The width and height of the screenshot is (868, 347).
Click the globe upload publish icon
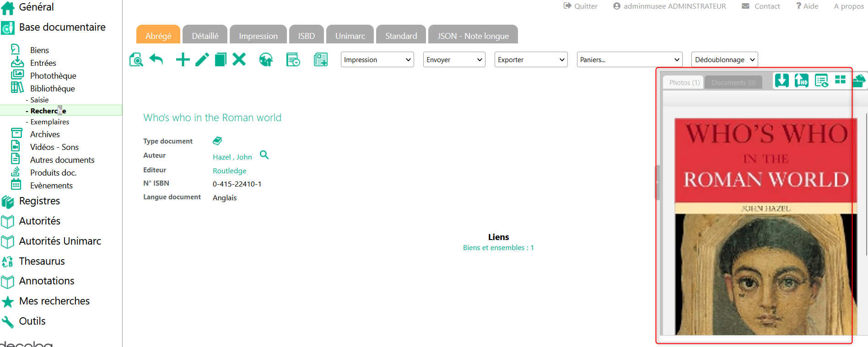point(266,59)
